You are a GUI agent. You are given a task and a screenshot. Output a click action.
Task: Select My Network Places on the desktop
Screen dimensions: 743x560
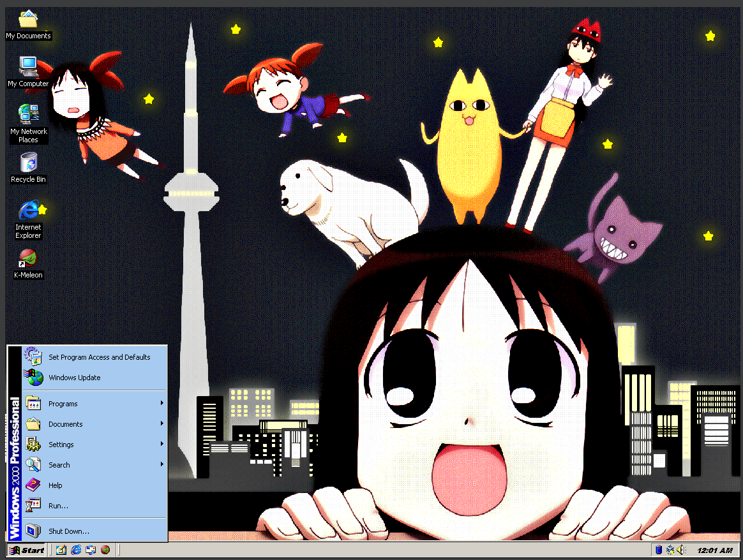pos(28,123)
